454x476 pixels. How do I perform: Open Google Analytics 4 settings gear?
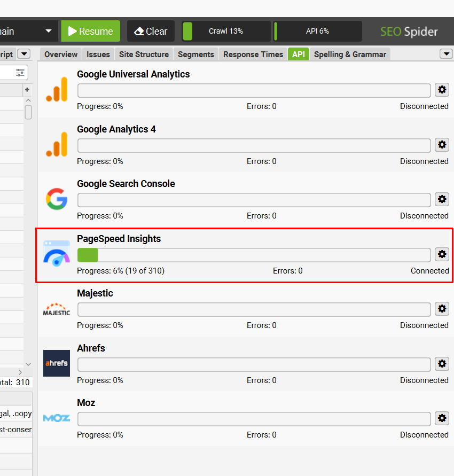point(442,145)
